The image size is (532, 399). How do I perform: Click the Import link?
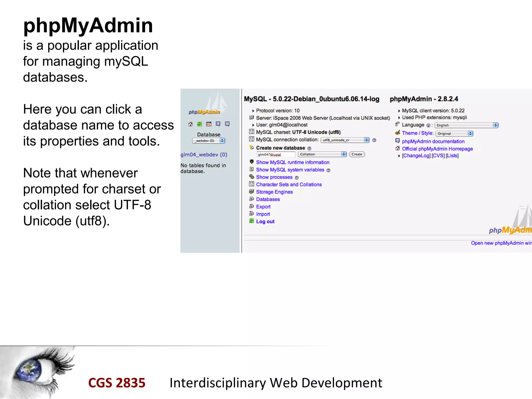pos(263,214)
